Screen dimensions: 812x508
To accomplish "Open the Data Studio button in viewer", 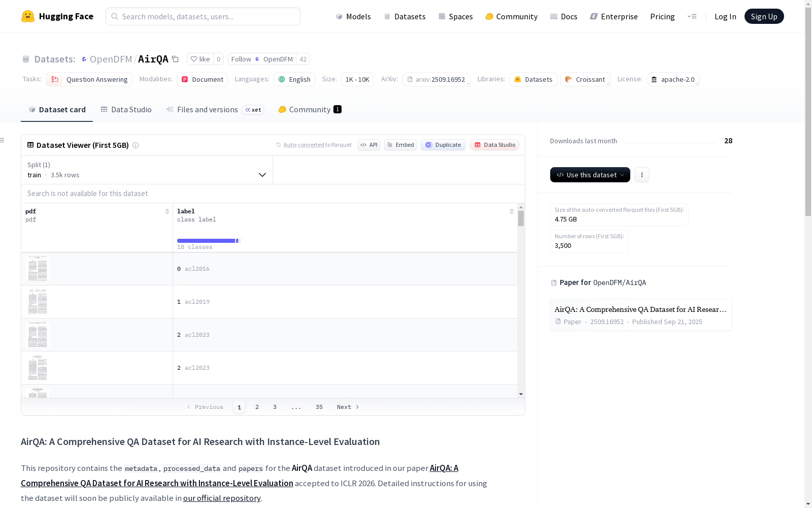I will (x=495, y=145).
